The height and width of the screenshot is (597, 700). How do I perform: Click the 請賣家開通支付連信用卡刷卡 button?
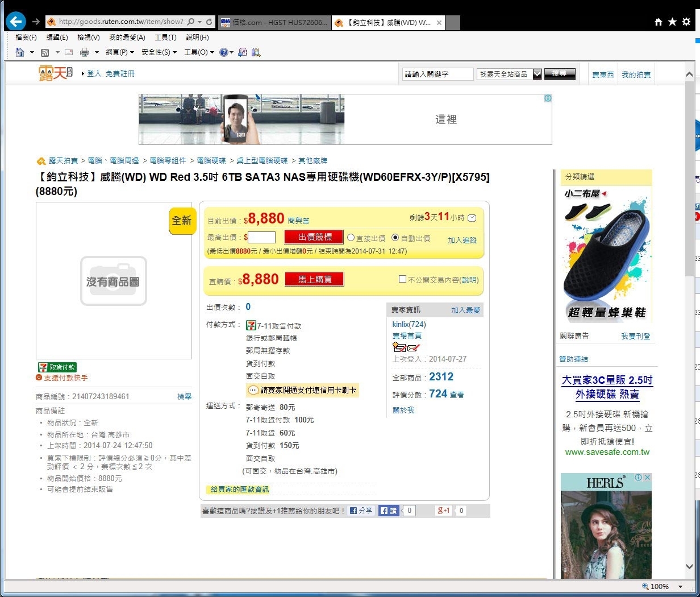coord(302,390)
